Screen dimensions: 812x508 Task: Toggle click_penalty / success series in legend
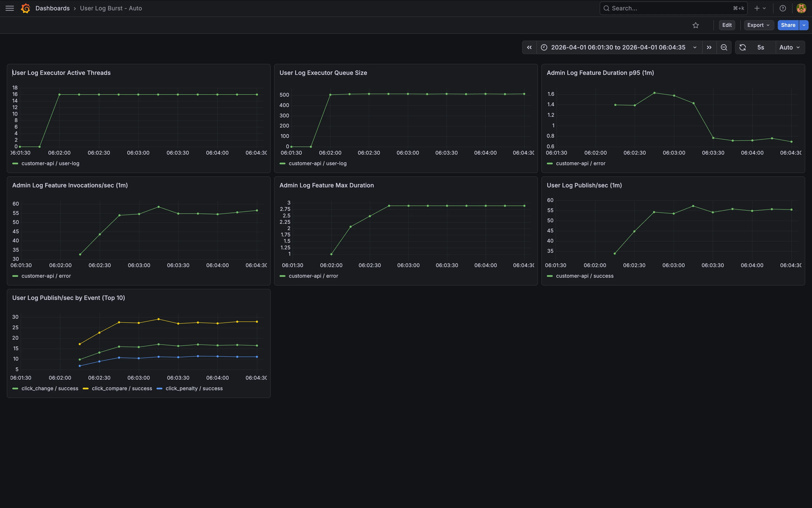[190, 388]
